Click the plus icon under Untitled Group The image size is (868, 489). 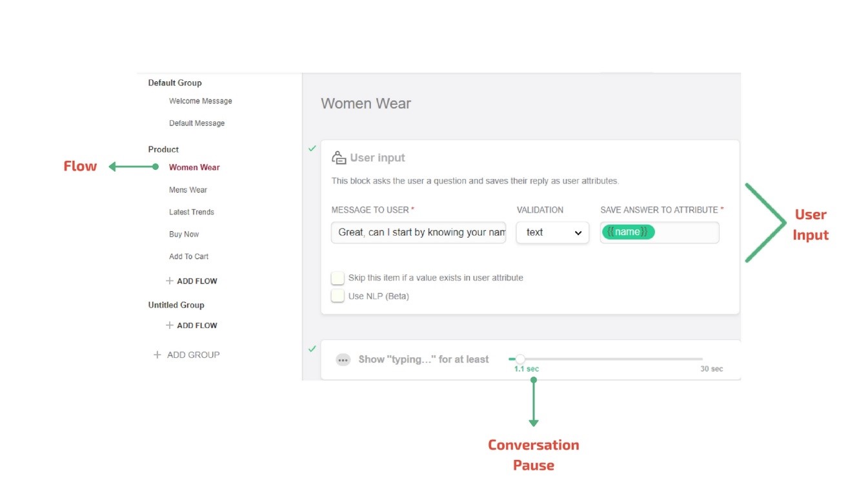coord(170,326)
